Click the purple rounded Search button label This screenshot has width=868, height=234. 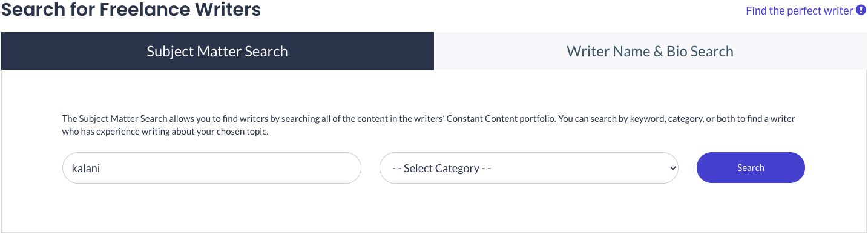pos(751,168)
